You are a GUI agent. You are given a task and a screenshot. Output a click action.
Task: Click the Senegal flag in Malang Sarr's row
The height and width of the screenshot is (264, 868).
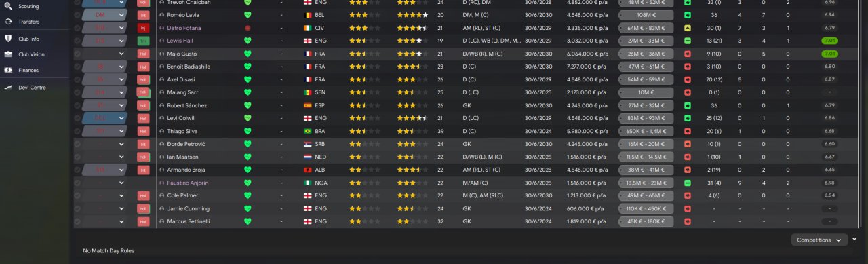click(x=308, y=92)
